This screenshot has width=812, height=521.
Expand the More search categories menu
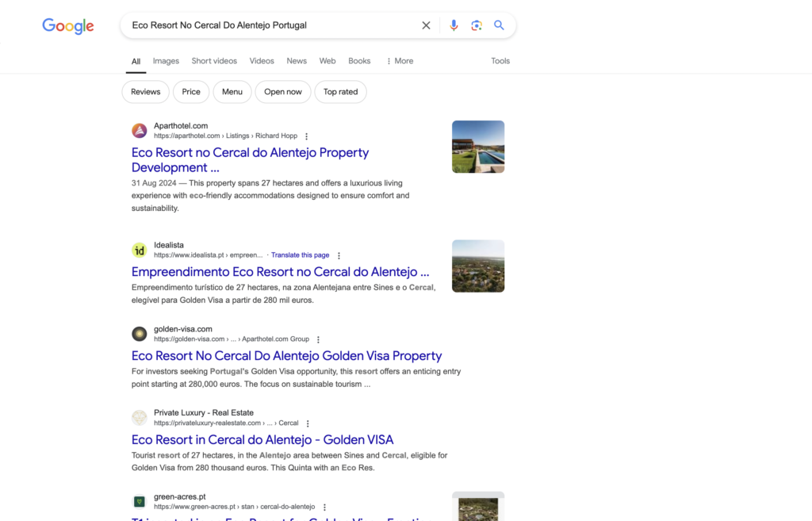pyautogui.click(x=400, y=60)
